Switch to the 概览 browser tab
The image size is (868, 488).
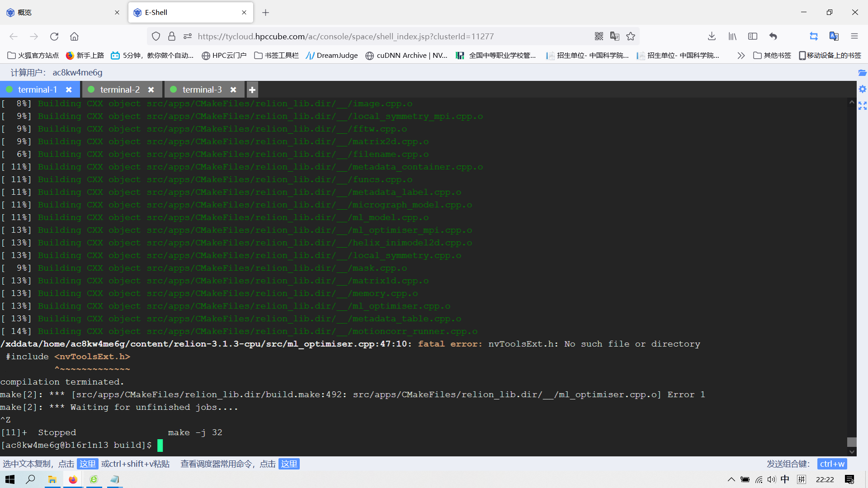pyautogui.click(x=63, y=13)
